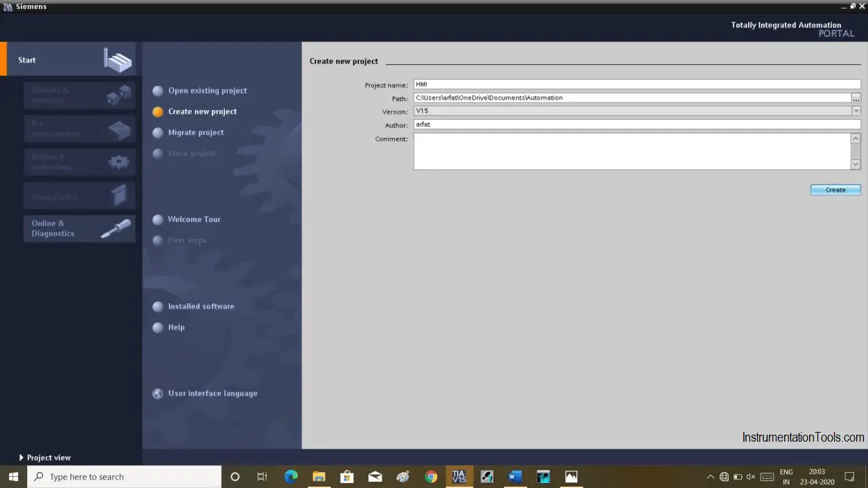868x488 pixels.
Task: Open clock showing 20:03
Action: [817, 477]
